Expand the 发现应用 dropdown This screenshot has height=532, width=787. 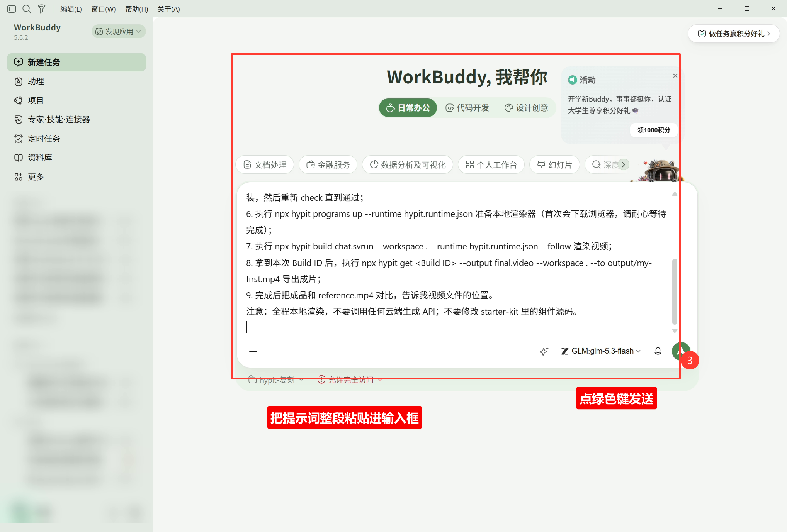(x=119, y=31)
